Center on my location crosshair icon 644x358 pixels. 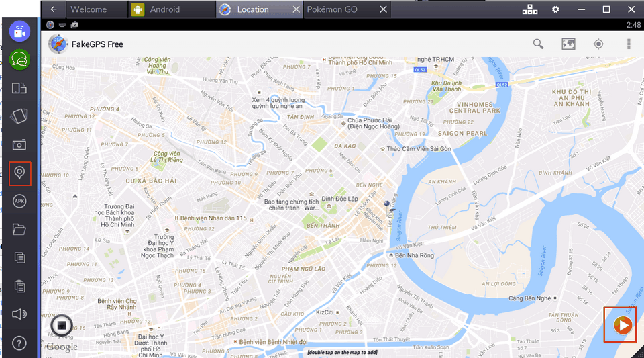[599, 44]
